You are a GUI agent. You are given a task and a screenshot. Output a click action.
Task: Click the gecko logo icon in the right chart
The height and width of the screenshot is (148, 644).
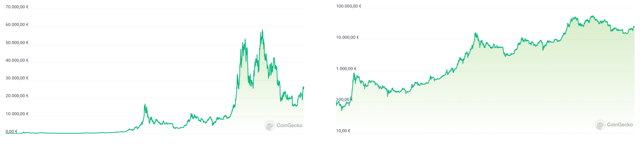pyautogui.click(x=600, y=125)
